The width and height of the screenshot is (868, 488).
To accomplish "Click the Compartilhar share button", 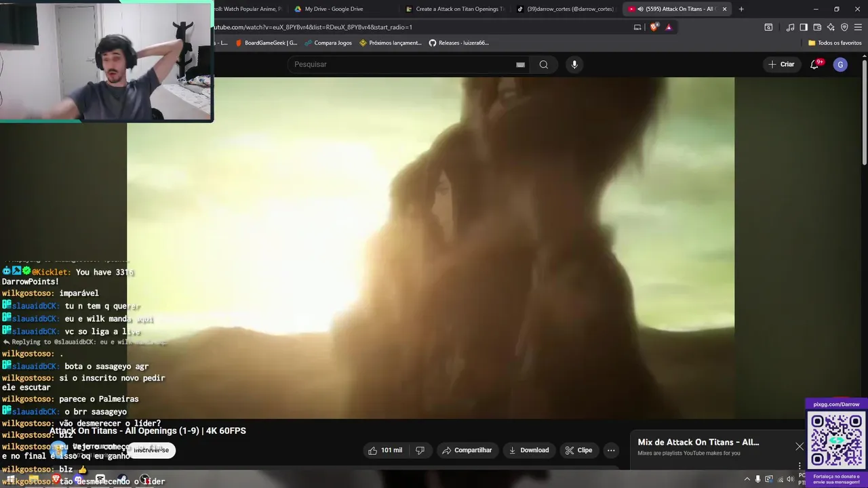I will 467,450.
